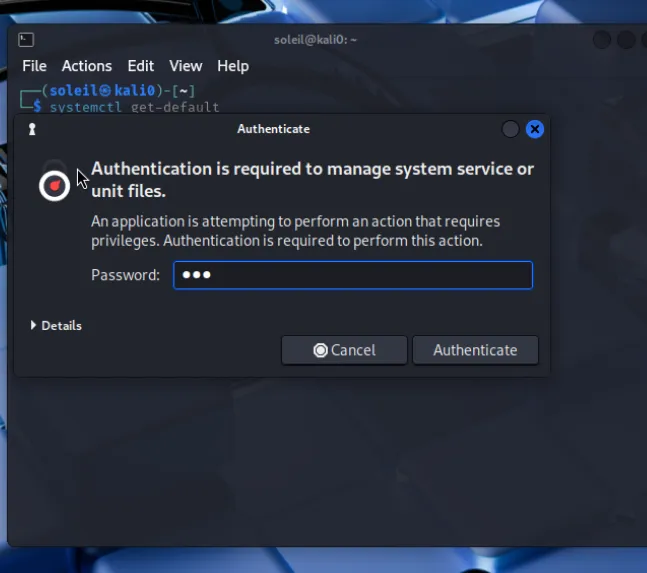The image size is (647, 573).
Task: Expand the Details section
Action: pyautogui.click(x=56, y=325)
